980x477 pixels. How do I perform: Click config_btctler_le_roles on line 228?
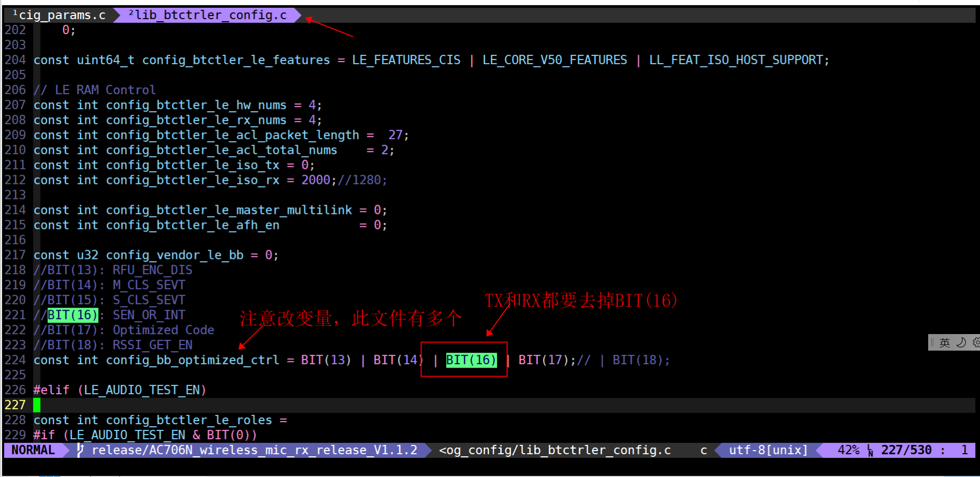(x=189, y=420)
